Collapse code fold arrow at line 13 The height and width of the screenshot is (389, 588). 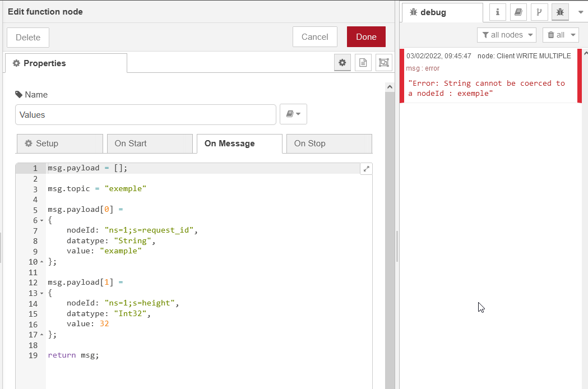click(41, 293)
